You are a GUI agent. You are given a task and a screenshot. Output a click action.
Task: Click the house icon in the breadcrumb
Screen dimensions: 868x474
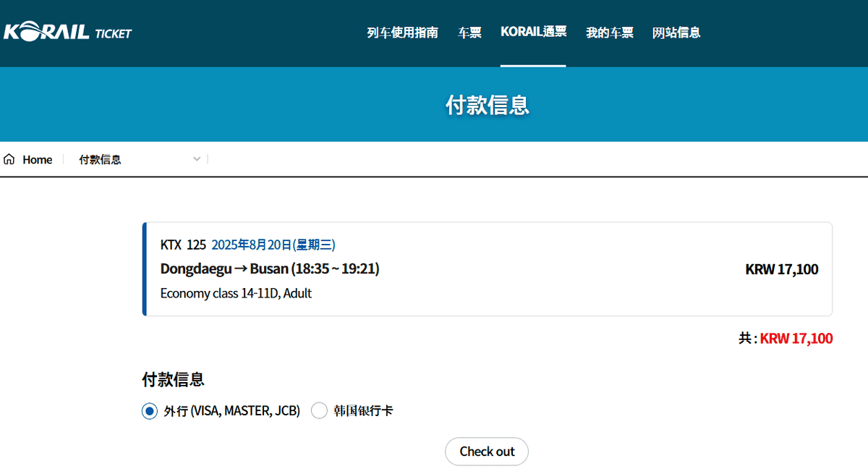tap(9, 159)
